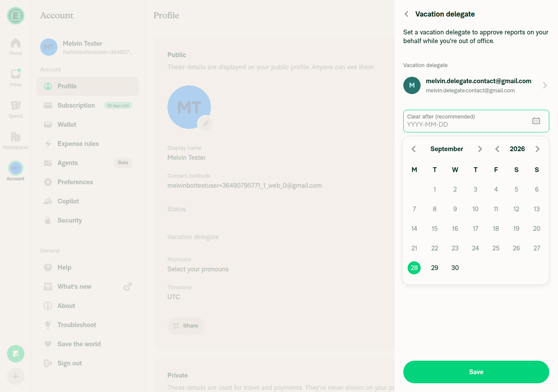Pick September 30 in the calendar
This screenshot has width=558, height=392.
[x=455, y=268]
